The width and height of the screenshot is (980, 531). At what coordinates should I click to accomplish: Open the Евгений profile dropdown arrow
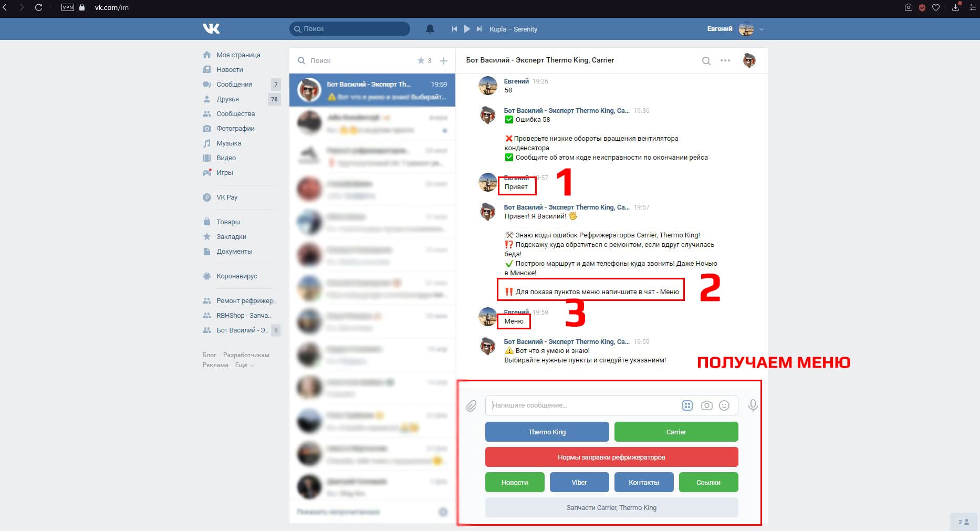coord(762,29)
